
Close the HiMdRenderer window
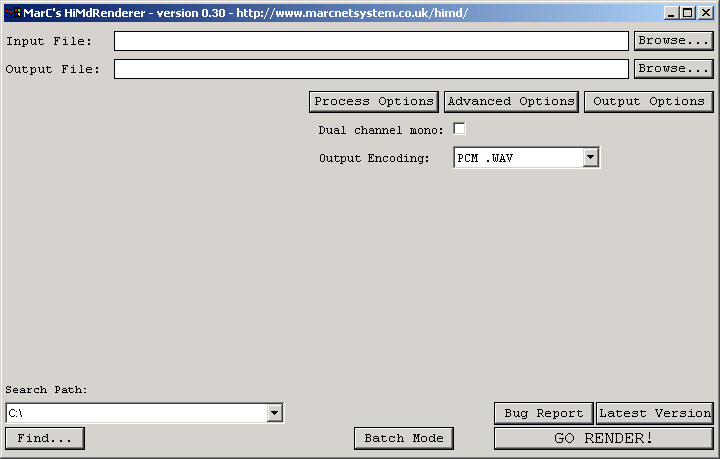(704, 13)
